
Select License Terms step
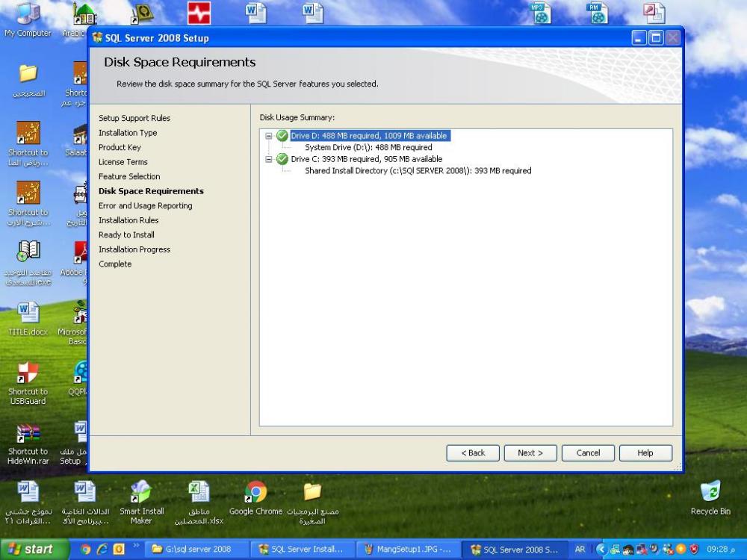pos(123,162)
